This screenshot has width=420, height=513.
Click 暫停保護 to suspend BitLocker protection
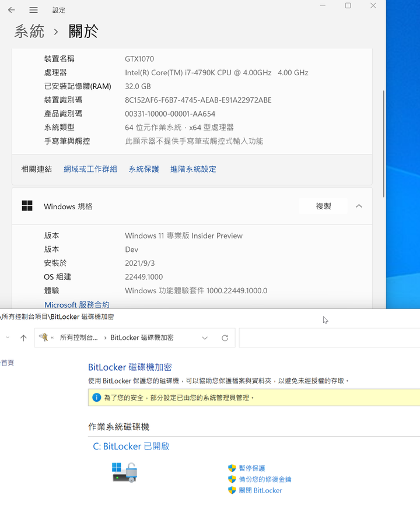(252, 468)
